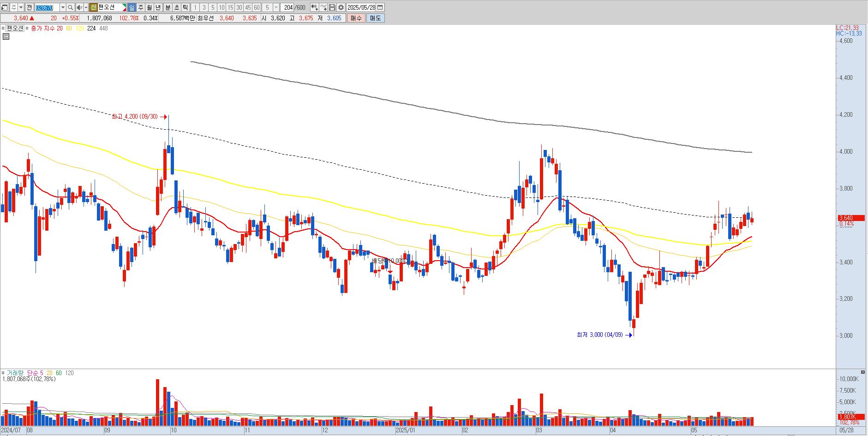This screenshot has width=868, height=436.
Task: Click the line drawing tool icon
Action: (x=323, y=7)
